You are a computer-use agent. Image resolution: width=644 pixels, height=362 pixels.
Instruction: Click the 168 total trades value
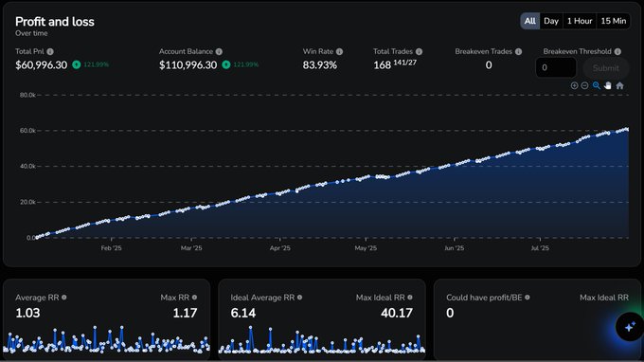[x=382, y=65]
